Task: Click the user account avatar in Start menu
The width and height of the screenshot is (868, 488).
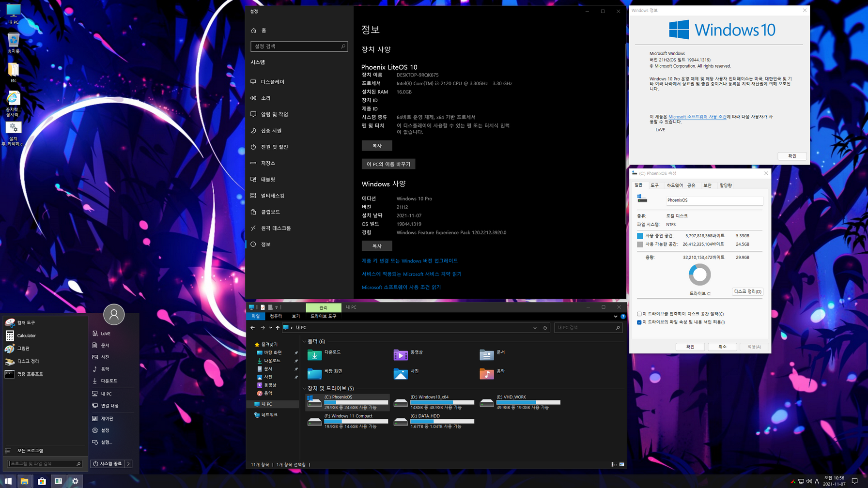Action: click(114, 315)
